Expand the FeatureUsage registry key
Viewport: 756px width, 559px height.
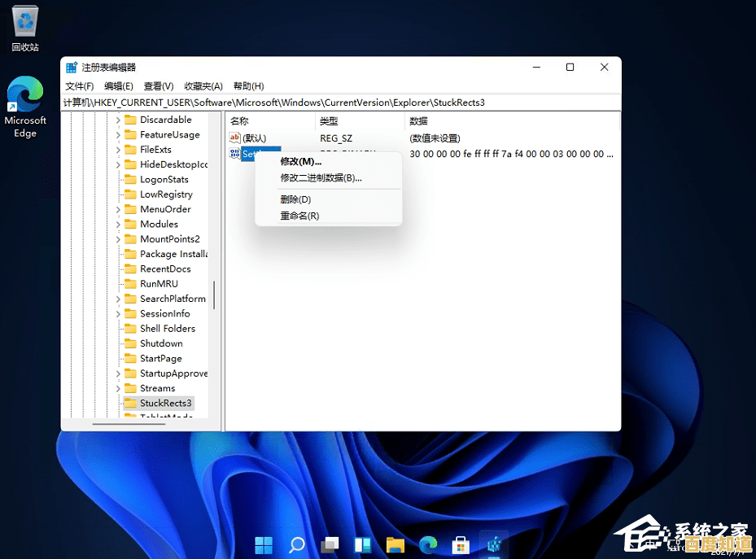pos(120,134)
